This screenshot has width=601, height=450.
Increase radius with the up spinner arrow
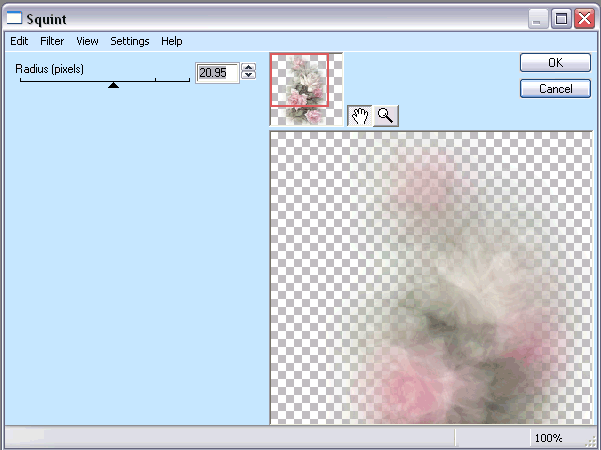click(x=249, y=67)
